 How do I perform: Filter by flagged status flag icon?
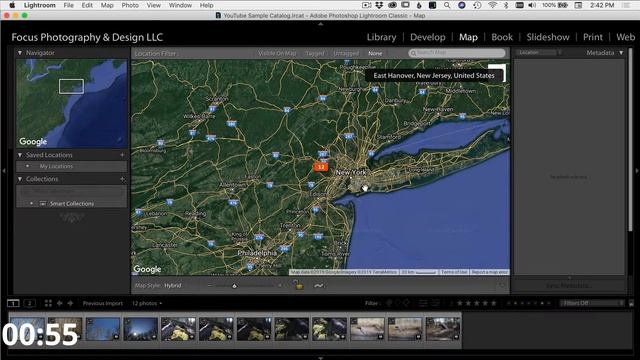[x=389, y=303]
